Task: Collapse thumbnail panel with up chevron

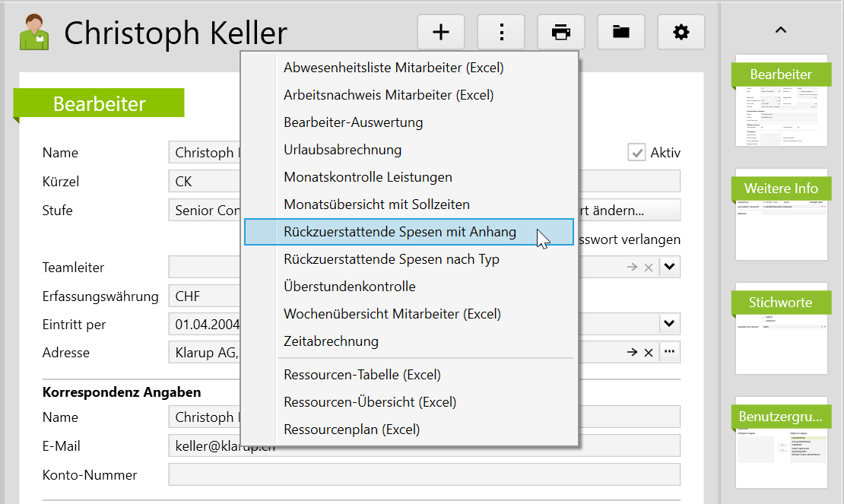Action: (780, 30)
